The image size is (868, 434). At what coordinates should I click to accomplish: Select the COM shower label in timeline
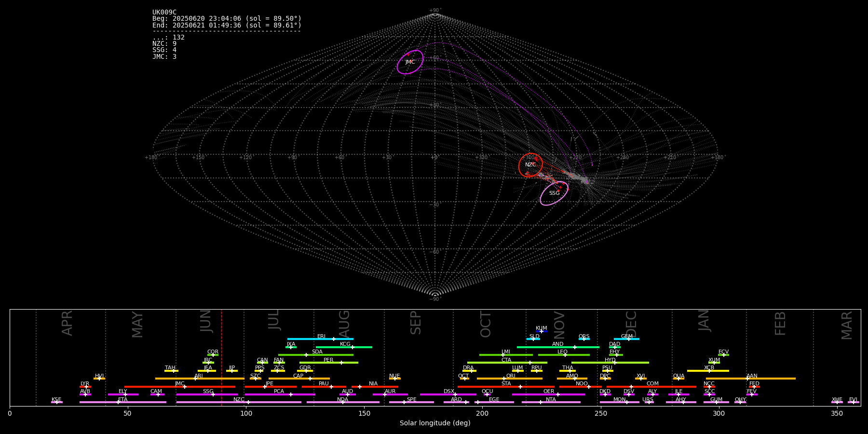pyautogui.click(x=652, y=384)
